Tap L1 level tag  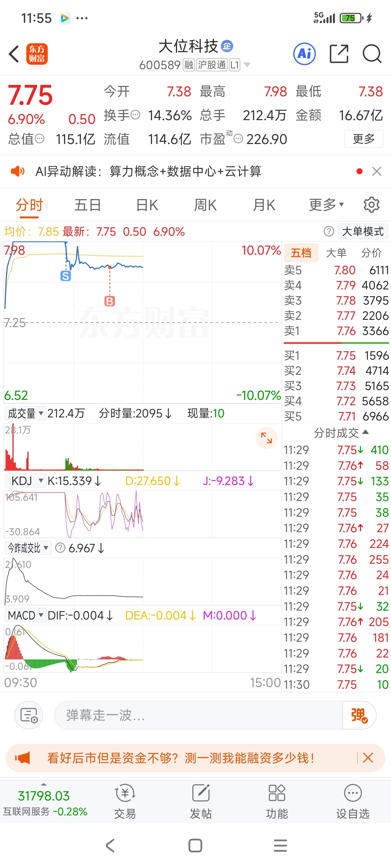point(235,65)
